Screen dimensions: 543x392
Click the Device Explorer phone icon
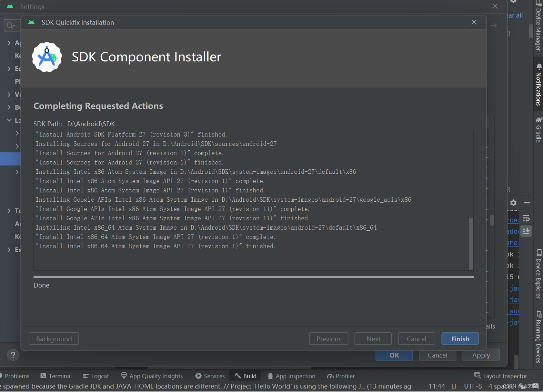tap(539, 253)
